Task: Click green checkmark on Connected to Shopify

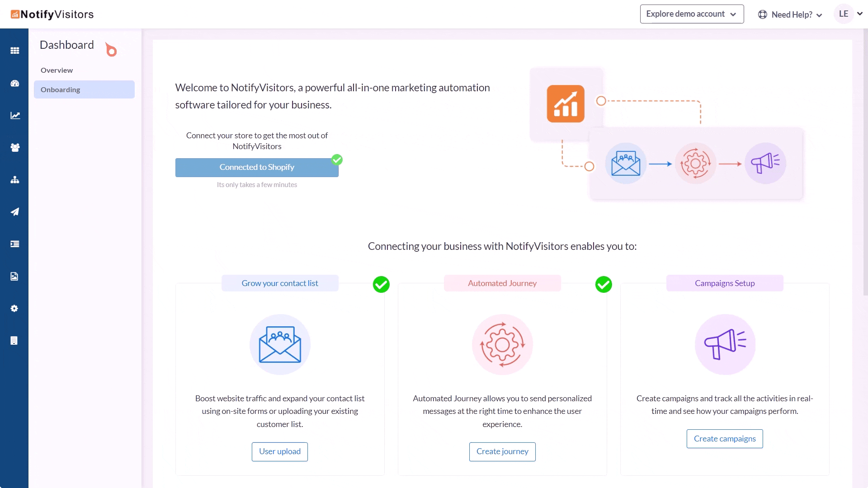Action: coord(337,160)
